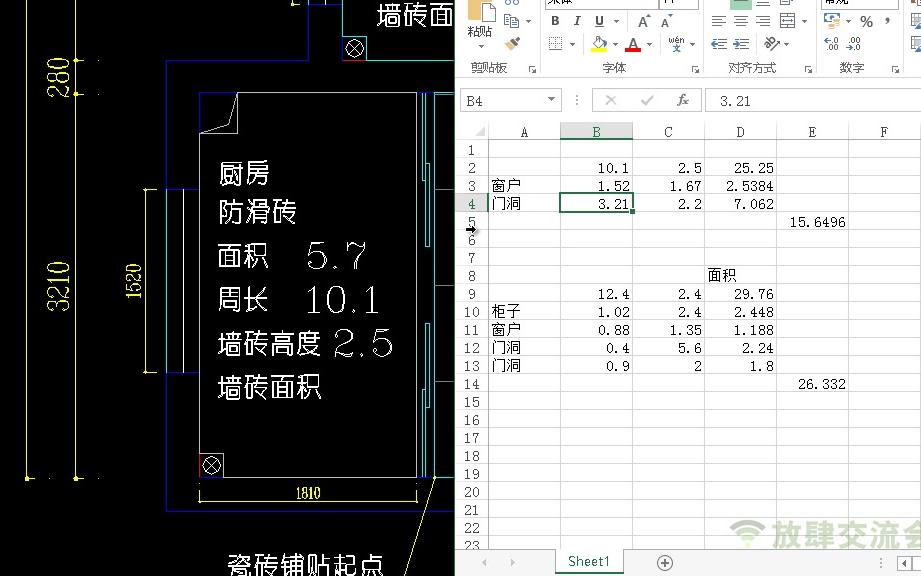This screenshot has width=921, height=576.
Task: Click the Merge and Center icon
Action: coord(789,20)
